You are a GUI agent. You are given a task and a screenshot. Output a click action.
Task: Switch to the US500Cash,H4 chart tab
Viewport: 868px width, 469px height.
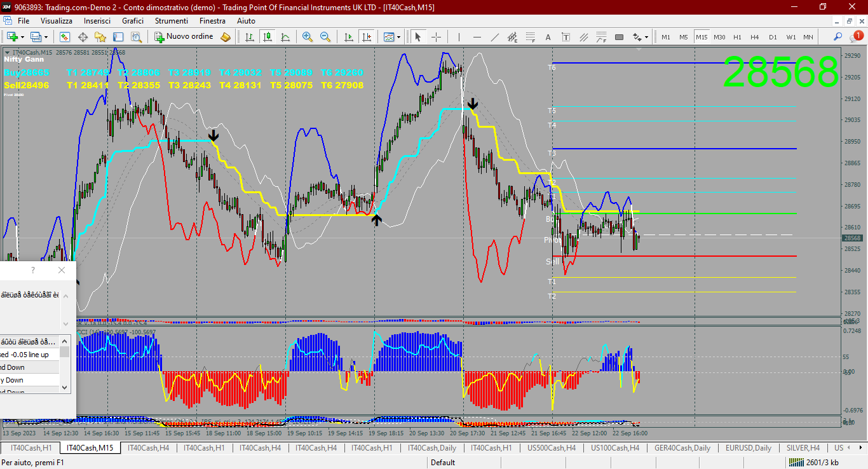point(552,448)
